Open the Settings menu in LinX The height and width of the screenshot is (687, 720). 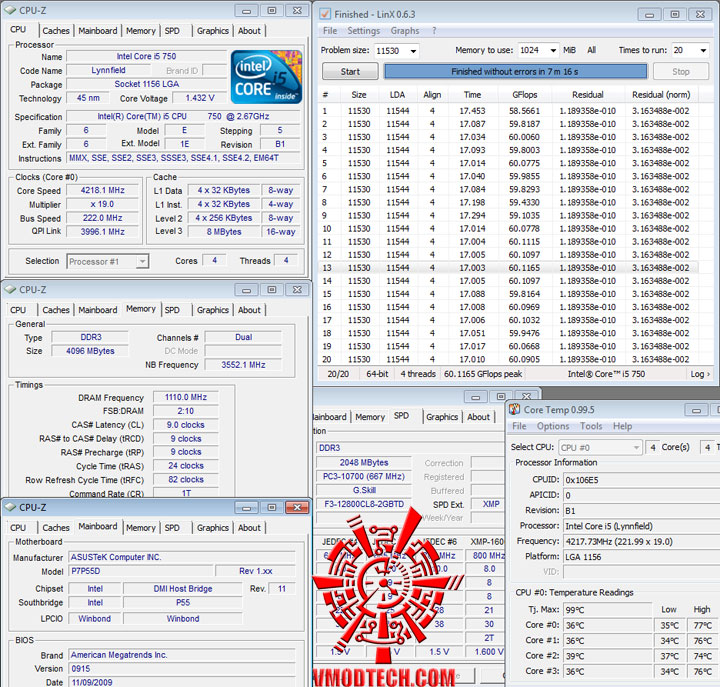click(363, 31)
